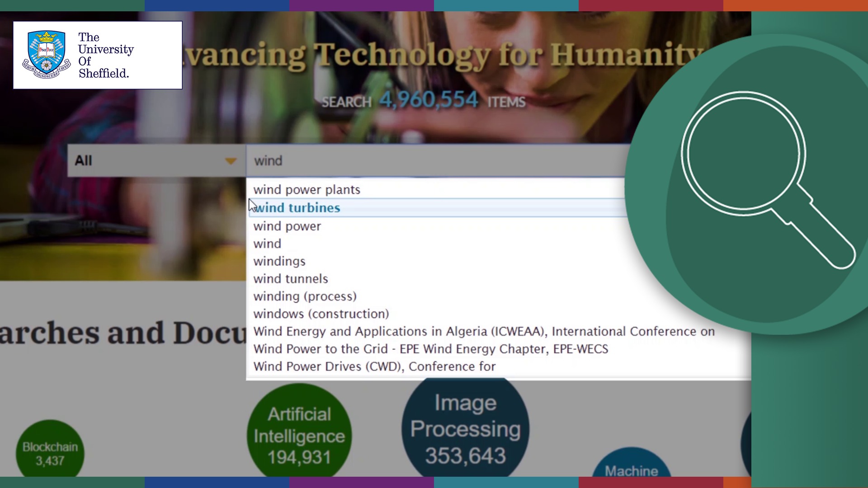Choose 'windows (construction)' suggestion
868x488 pixels.
321,314
